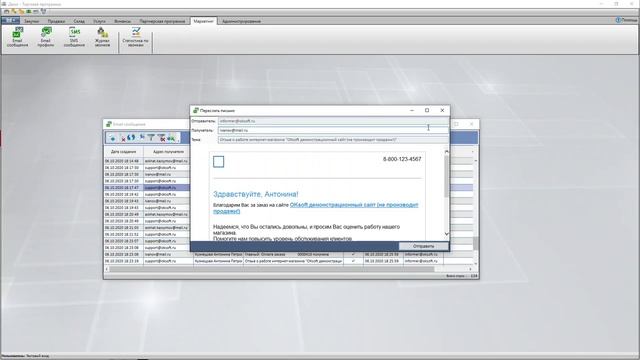This screenshot has width=640, height=360.
Task: Click into the Получатель field
Action: [x=333, y=130]
